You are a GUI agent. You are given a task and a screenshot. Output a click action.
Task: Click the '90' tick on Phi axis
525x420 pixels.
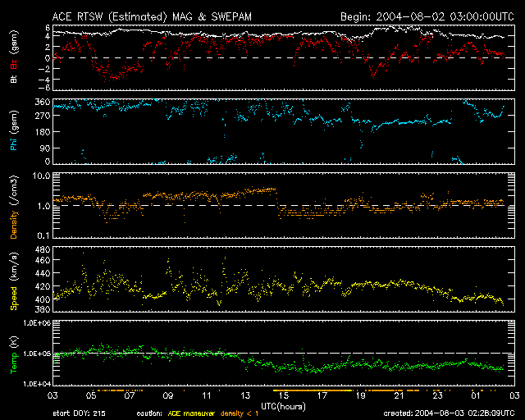45,148
